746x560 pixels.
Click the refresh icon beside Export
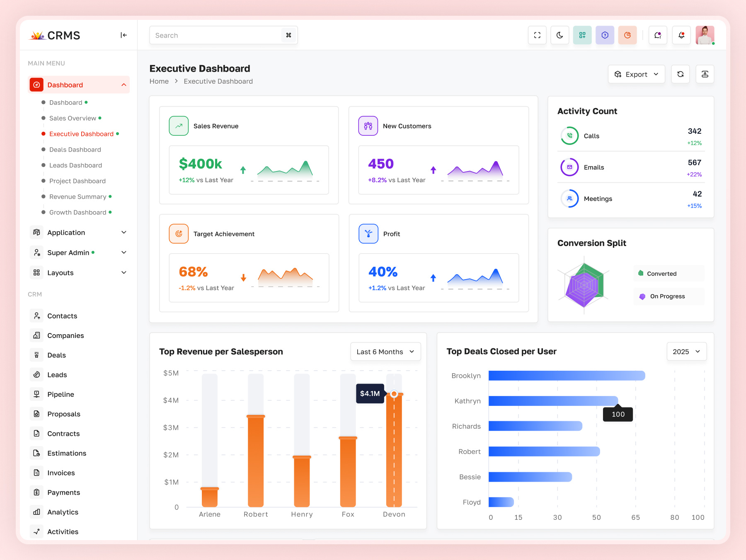680,74
